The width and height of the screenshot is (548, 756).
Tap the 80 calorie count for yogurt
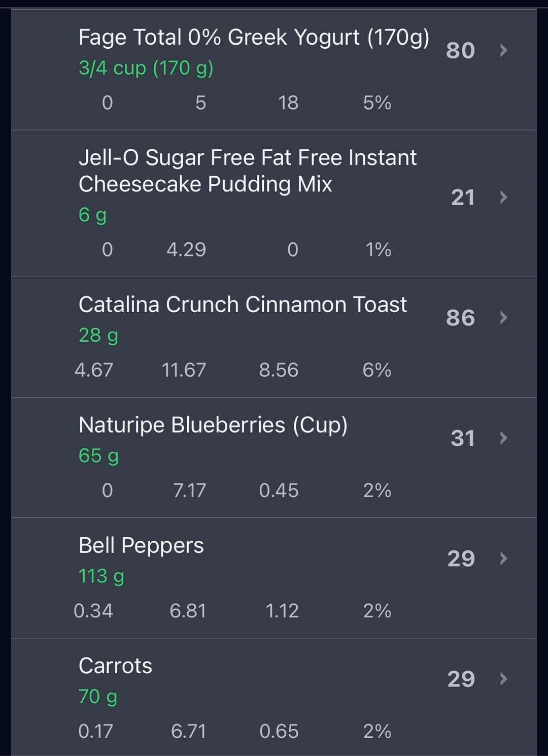(x=460, y=50)
